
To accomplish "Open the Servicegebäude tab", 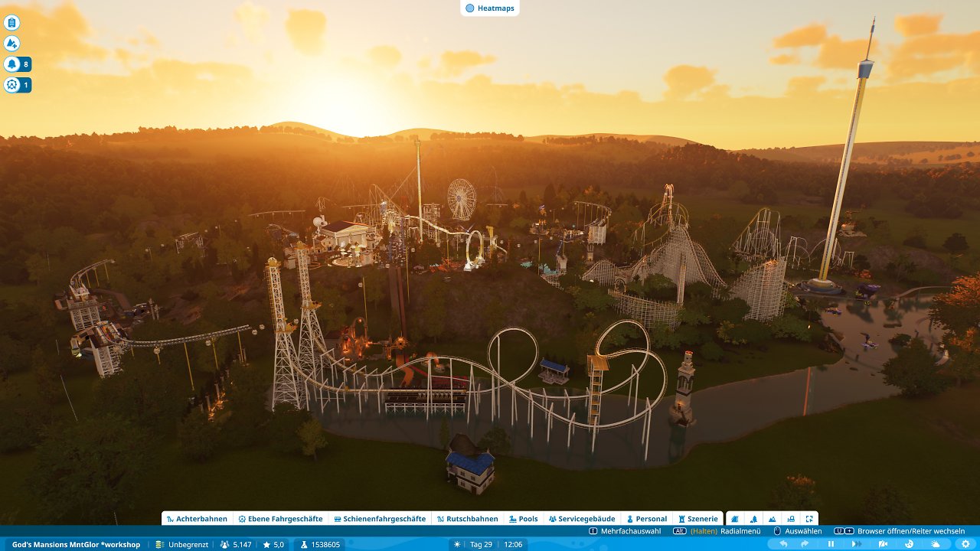I will coord(582,519).
